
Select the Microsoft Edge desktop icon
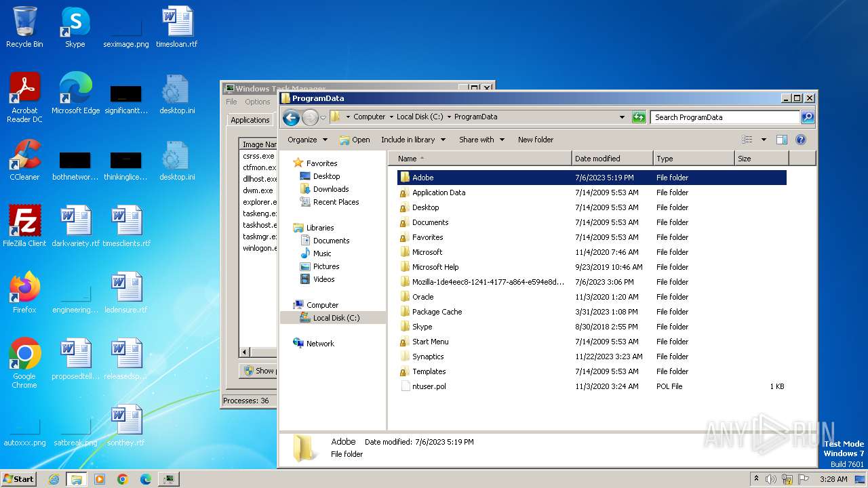point(75,94)
